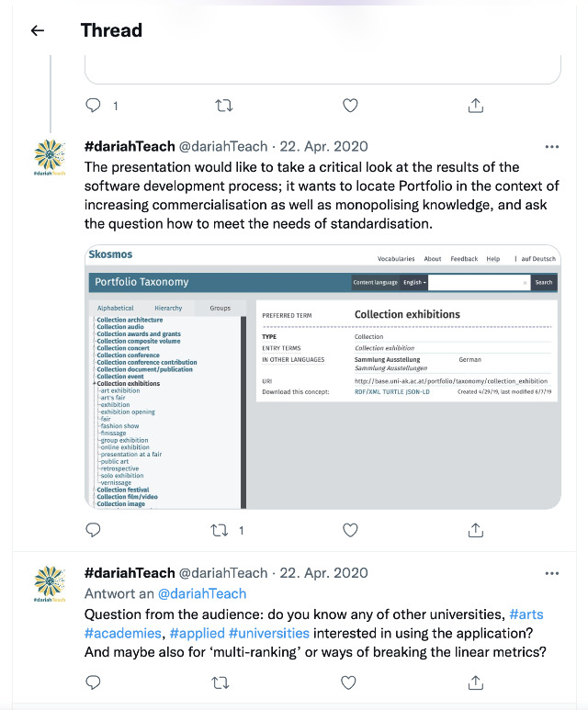588x710 pixels.
Task: Share the Portfolio Taxonomy screenshot tweet
Action: [x=476, y=530]
